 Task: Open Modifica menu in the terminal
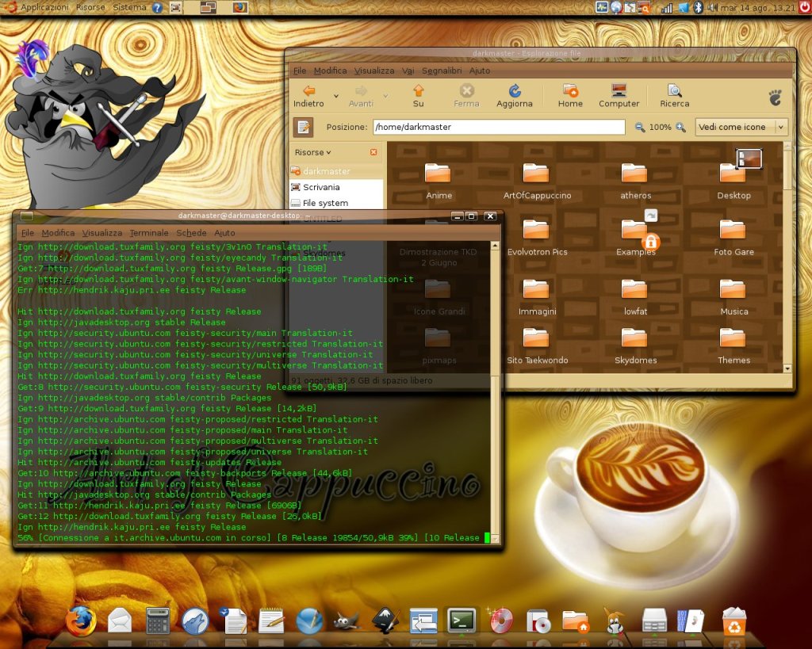click(58, 233)
